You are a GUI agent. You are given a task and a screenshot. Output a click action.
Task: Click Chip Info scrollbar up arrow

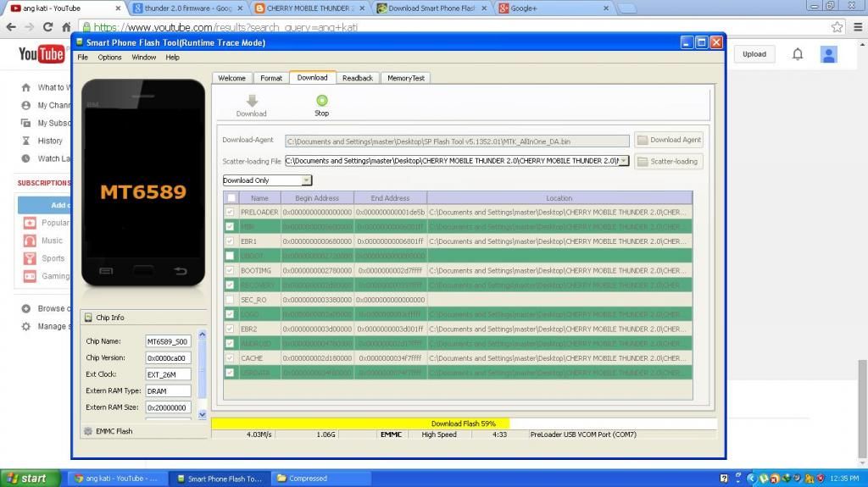click(202, 335)
